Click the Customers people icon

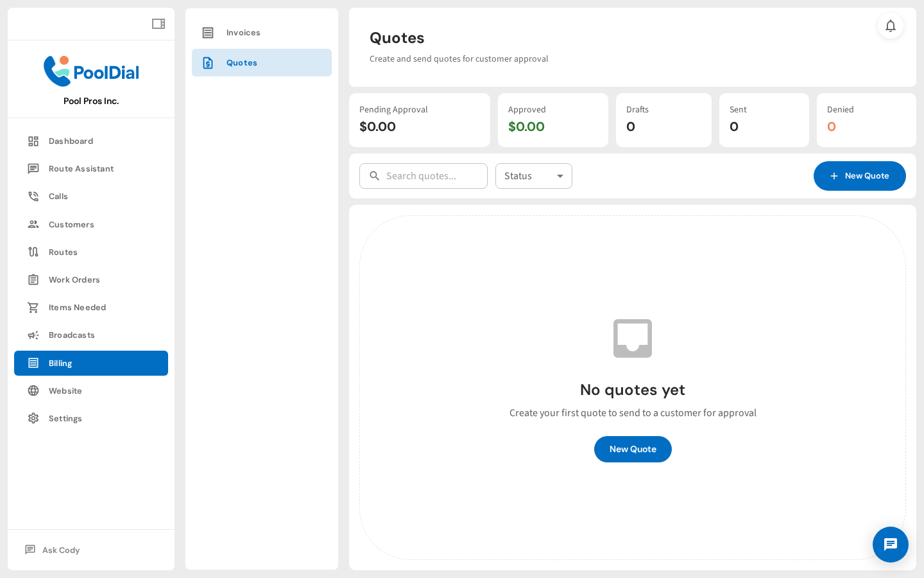click(33, 224)
